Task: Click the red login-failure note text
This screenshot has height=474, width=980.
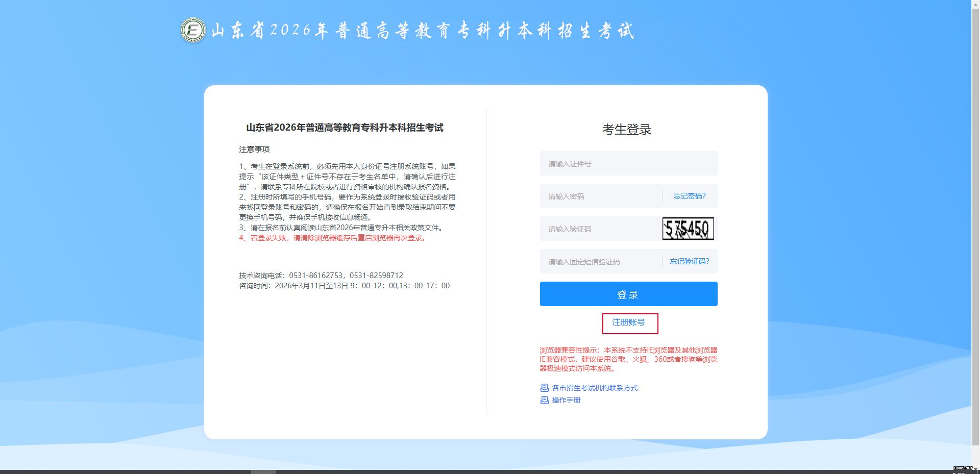Action: pyautogui.click(x=332, y=238)
